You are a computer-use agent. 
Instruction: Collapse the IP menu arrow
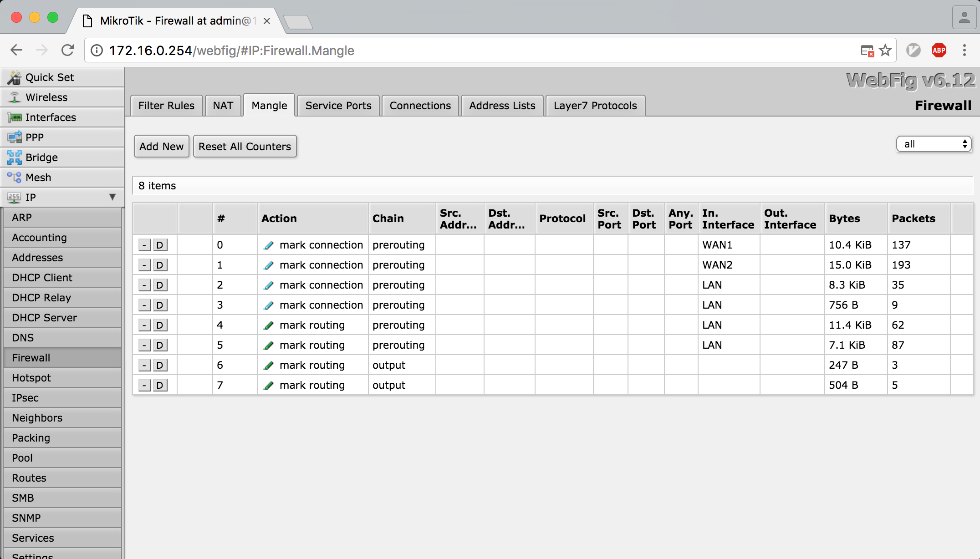click(x=112, y=197)
